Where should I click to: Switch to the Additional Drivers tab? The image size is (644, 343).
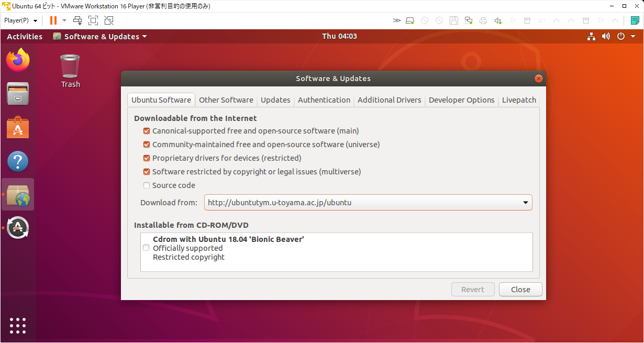pyautogui.click(x=390, y=100)
